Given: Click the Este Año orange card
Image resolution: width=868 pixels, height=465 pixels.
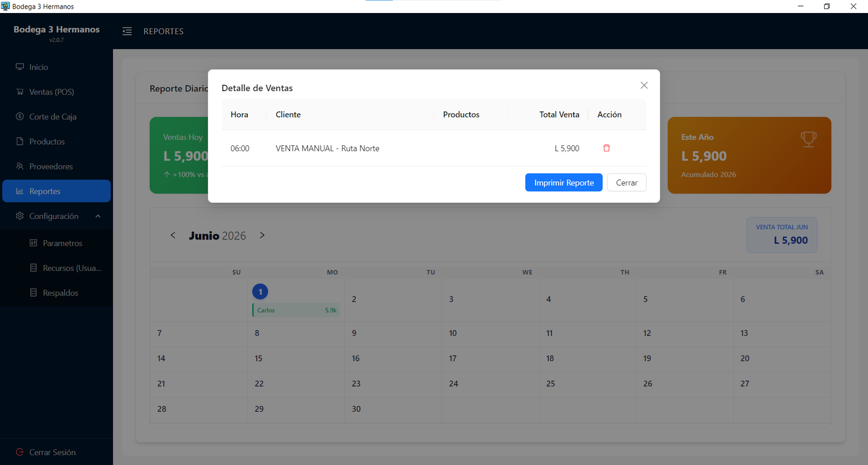Looking at the screenshot, I should coord(749,155).
